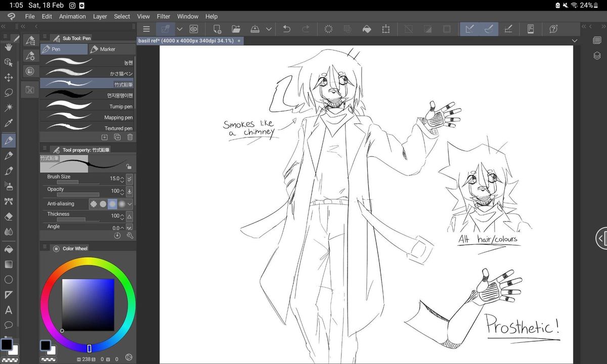This screenshot has width=607, height=364.
Task: Select the Figure (circle) tool
Action: tap(9, 280)
